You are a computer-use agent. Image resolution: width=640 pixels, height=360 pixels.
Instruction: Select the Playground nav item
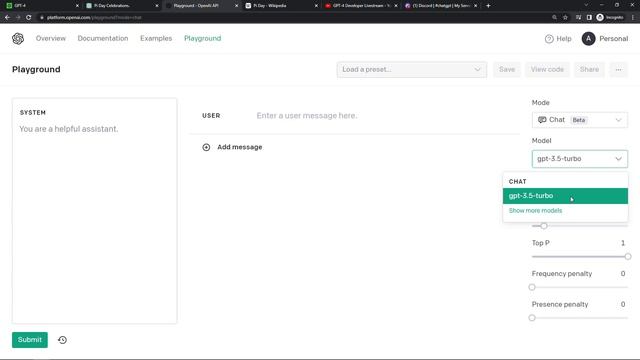tap(202, 38)
